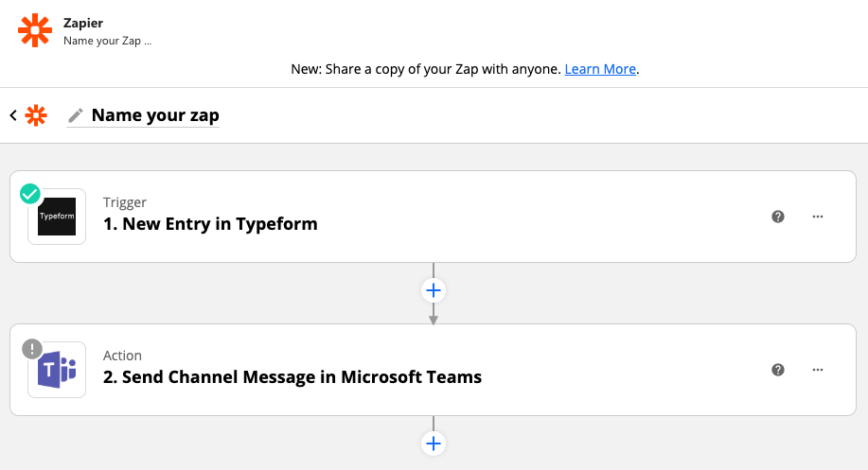
Task: Open the more options menu on Typeform step
Action: pos(818,217)
